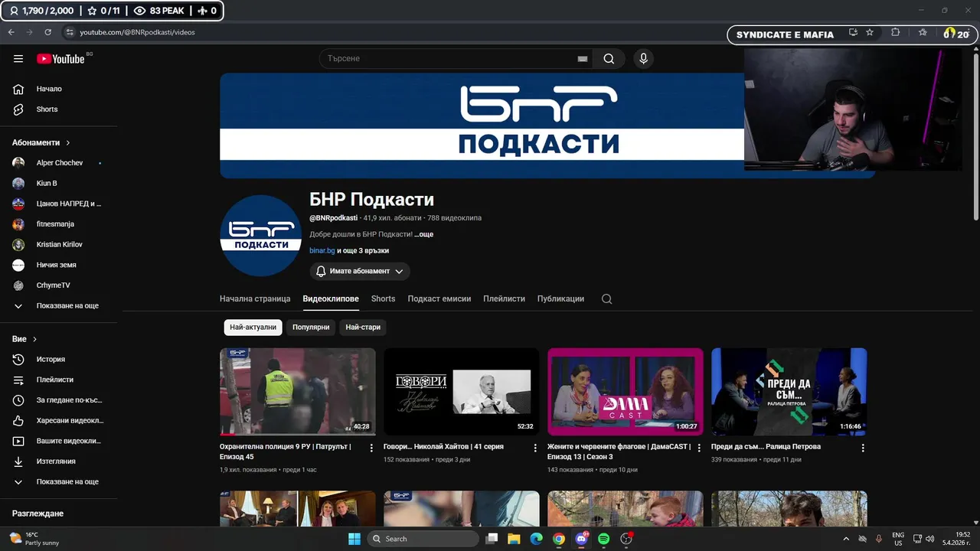The image size is (980, 551).
Task: Open browser extensions puzzle icon
Action: point(895,32)
